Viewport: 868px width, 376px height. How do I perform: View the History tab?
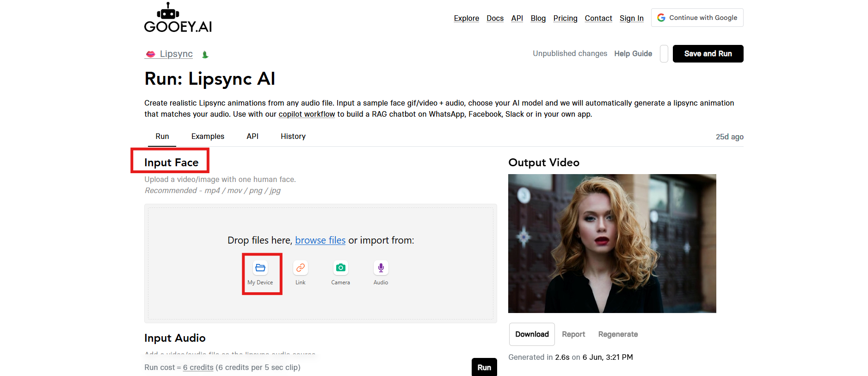(x=293, y=137)
